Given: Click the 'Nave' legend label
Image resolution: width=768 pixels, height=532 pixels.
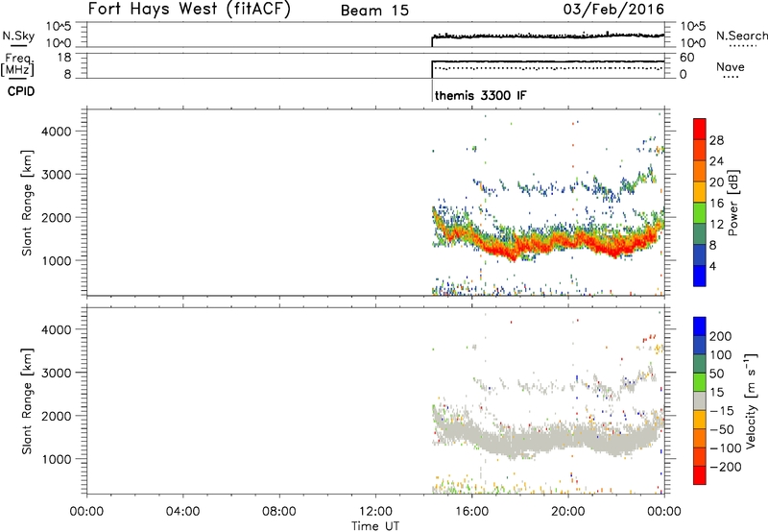Looking at the screenshot, I should [x=731, y=66].
